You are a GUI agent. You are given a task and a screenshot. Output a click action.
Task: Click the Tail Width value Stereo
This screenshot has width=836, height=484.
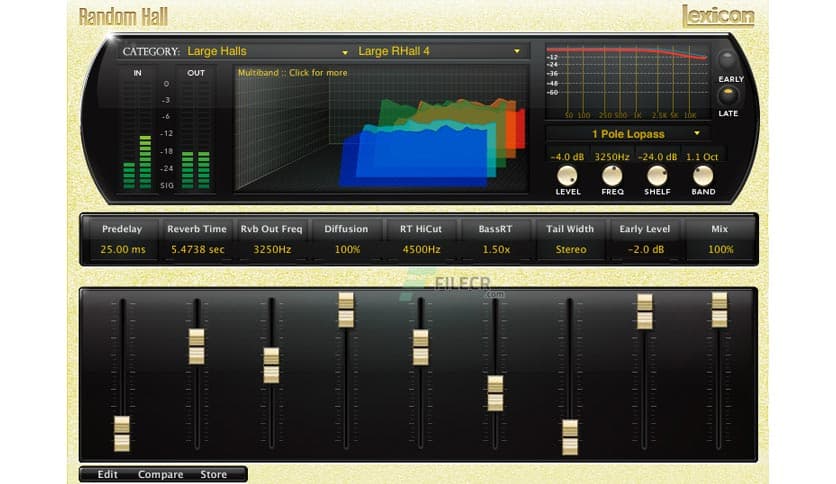(x=570, y=249)
